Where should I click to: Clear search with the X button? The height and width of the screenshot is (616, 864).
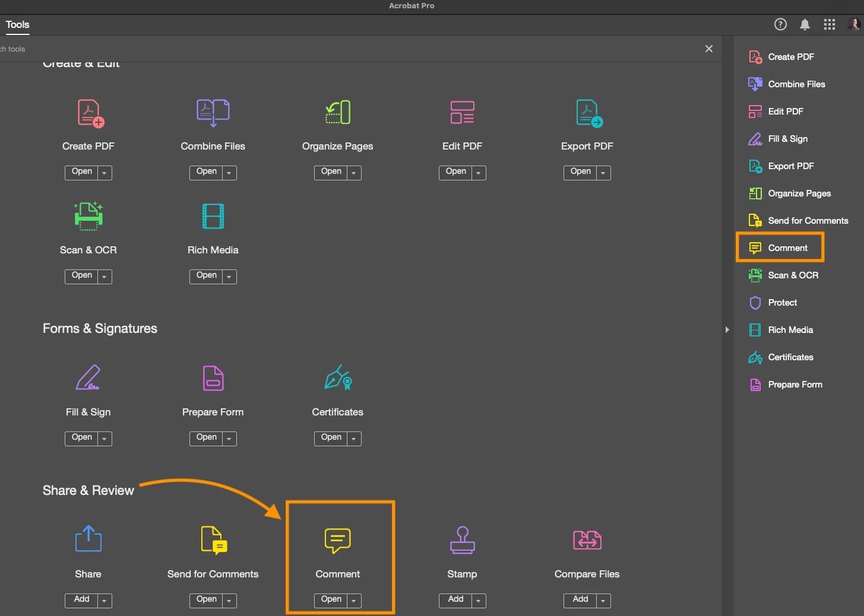point(709,49)
